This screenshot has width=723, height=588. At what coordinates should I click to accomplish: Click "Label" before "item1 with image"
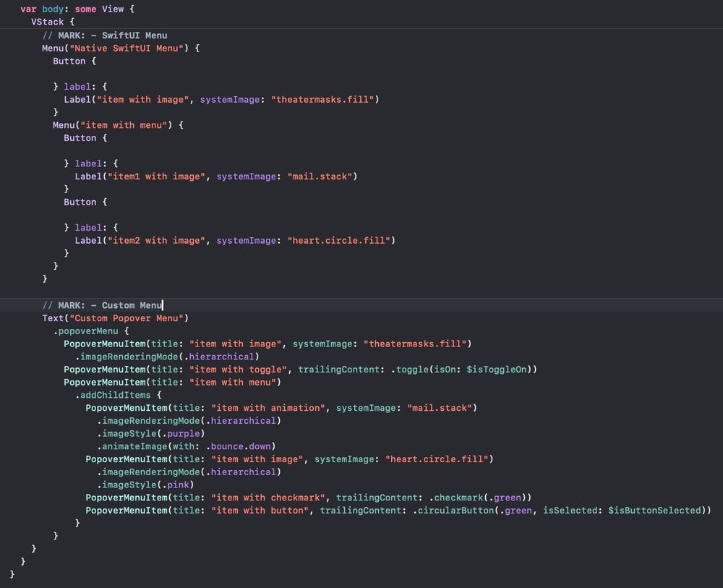point(88,176)
